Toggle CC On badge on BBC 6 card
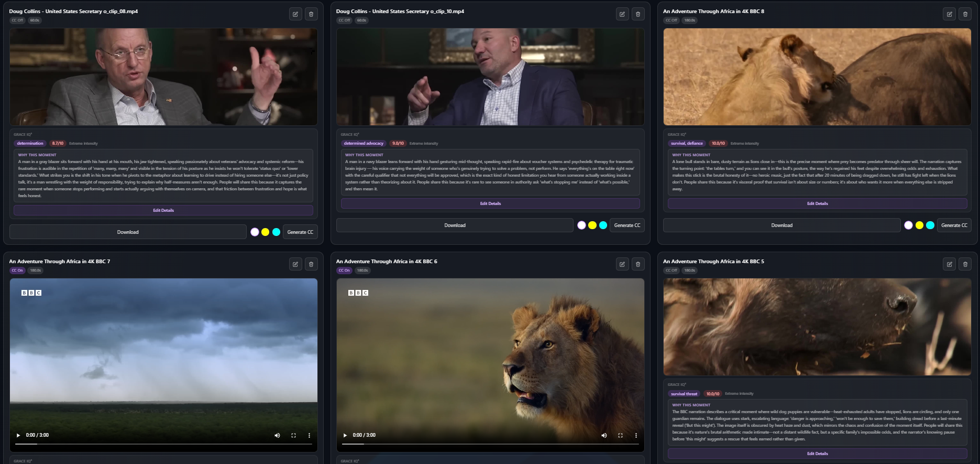 coord(344,271)
